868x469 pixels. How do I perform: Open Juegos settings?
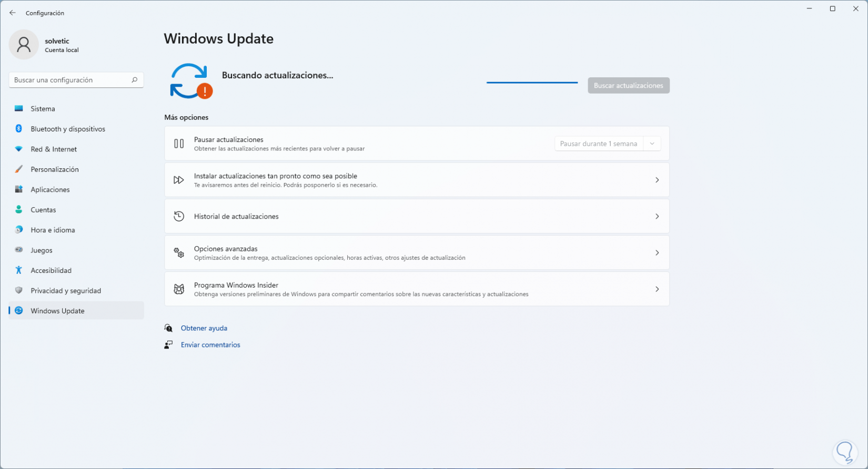click(76, 250)
